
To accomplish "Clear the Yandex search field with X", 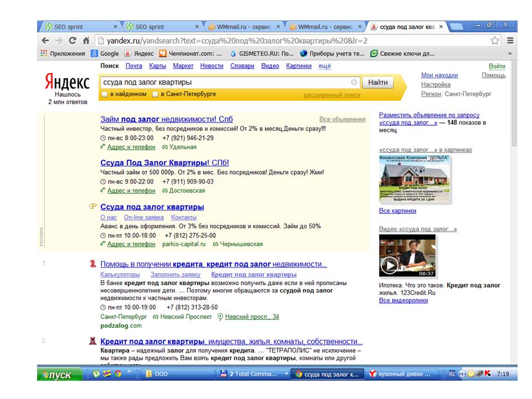I will point(354,82).
